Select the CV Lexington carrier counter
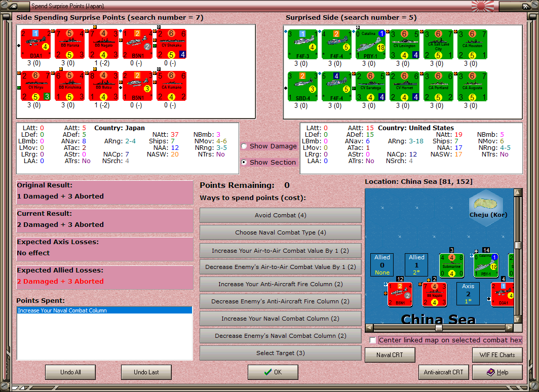 point(404,45)
